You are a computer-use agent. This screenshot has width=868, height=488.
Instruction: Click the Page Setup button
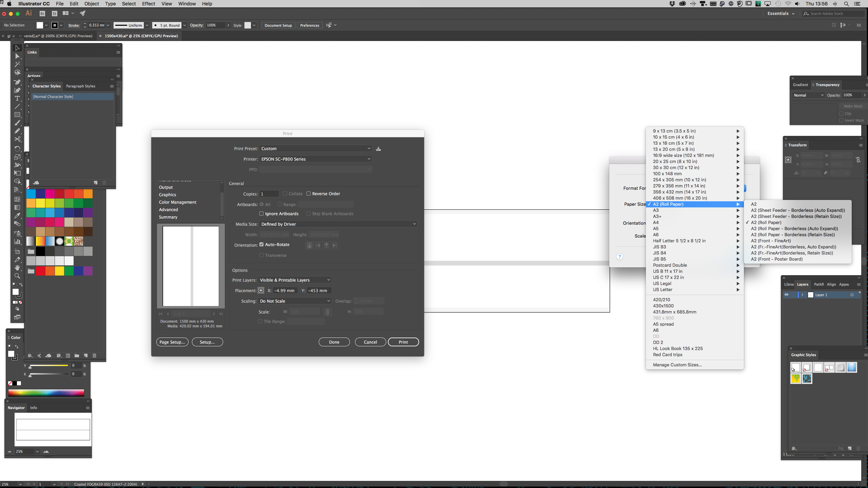click(172, 342)
